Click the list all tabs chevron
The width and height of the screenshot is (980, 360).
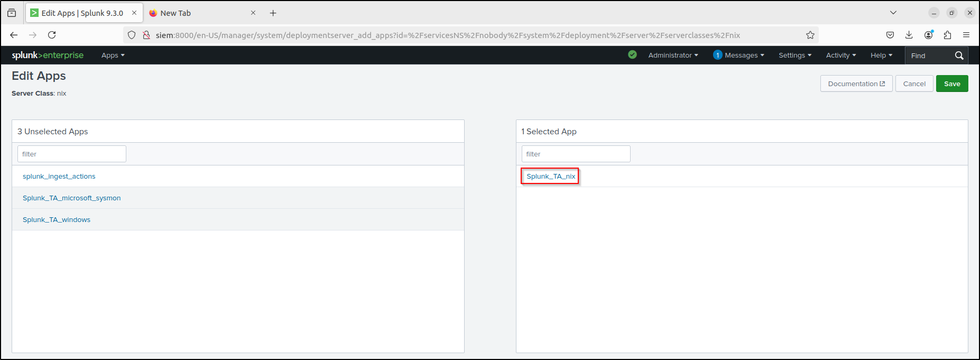click(x=893, y=13)
